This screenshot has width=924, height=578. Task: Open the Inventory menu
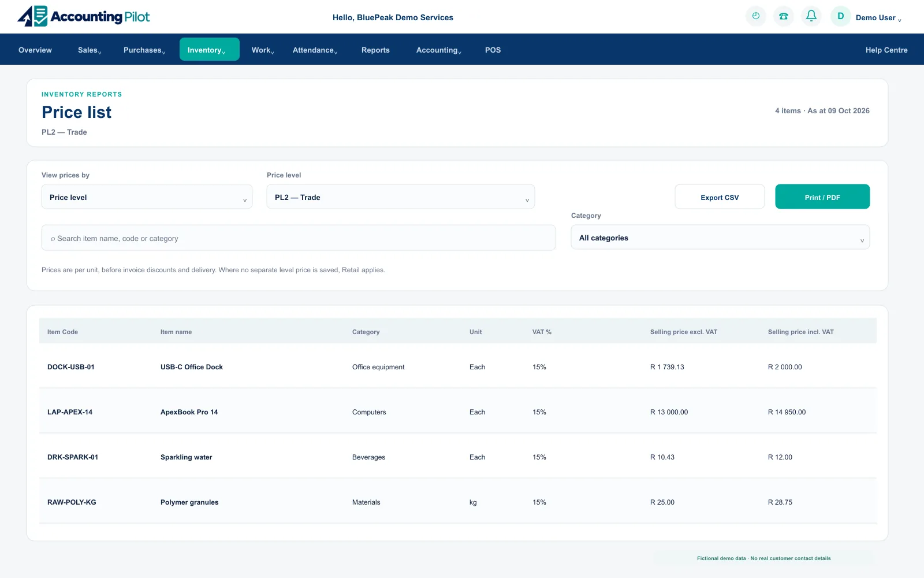click(x=209, y=50)
